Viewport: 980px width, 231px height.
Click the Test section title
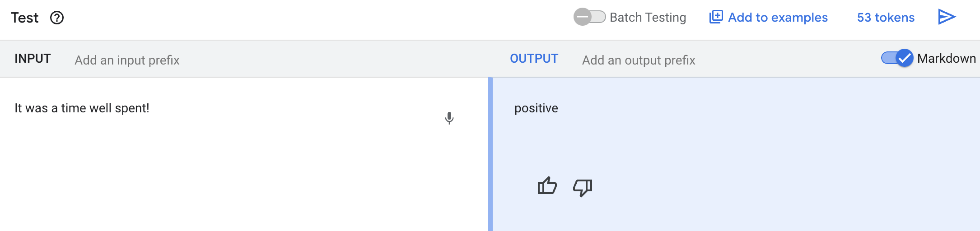coord(25,18)
